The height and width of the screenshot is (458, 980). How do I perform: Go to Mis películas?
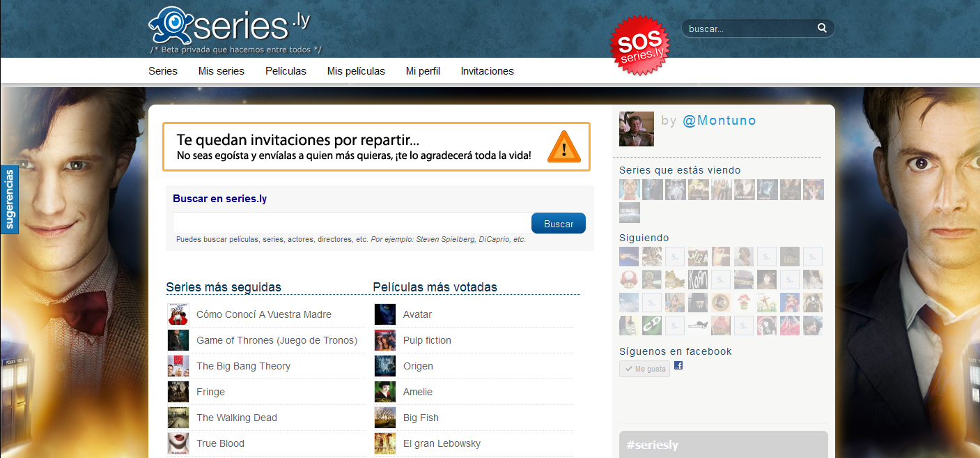[x=356, y=71]
